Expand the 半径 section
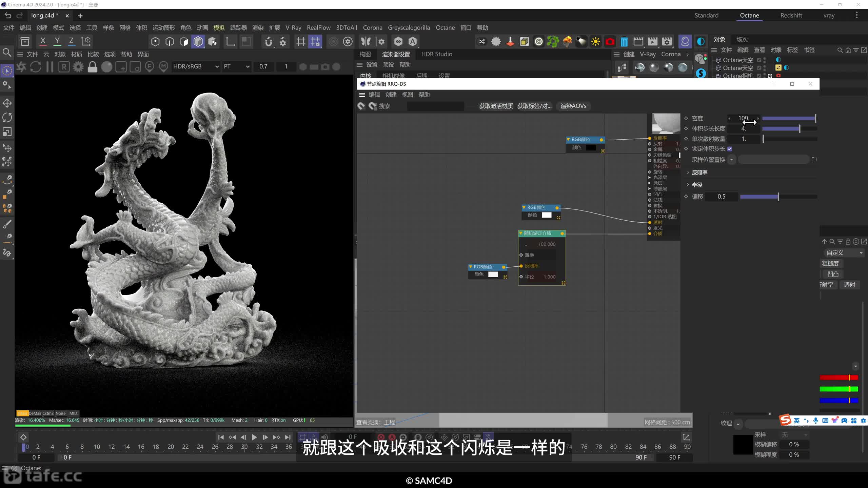The height and width of the screenshot is (488, 868). click(x=688, y=184)
